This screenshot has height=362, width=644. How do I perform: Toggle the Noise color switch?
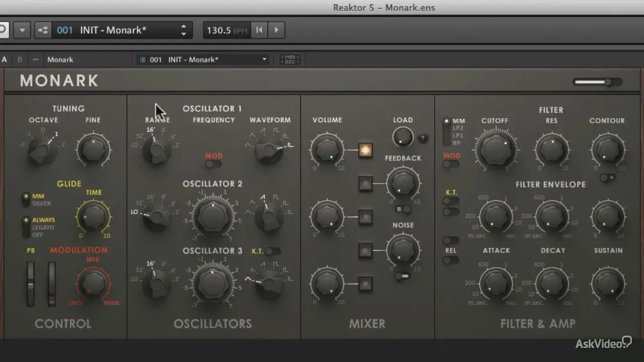pyautogui.click(x=403, y=276)
